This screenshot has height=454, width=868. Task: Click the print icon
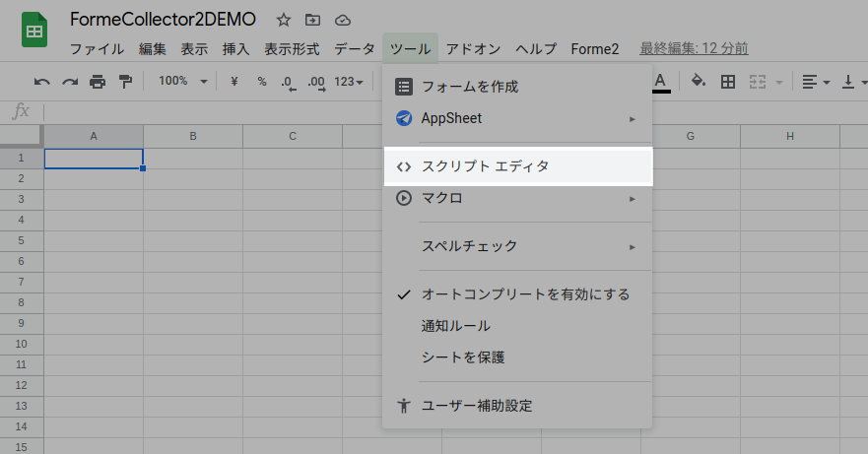click(98, 82)
